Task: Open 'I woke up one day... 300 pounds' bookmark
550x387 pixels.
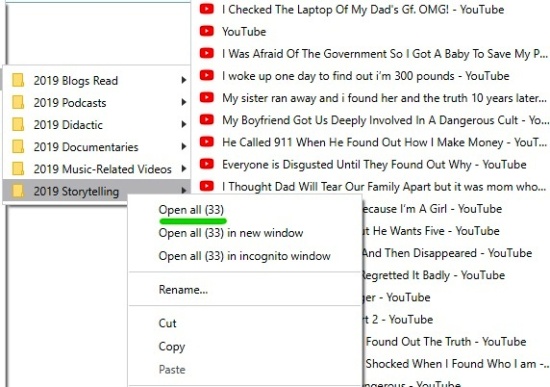Action: pyautogui.click(x=365, y=76)
